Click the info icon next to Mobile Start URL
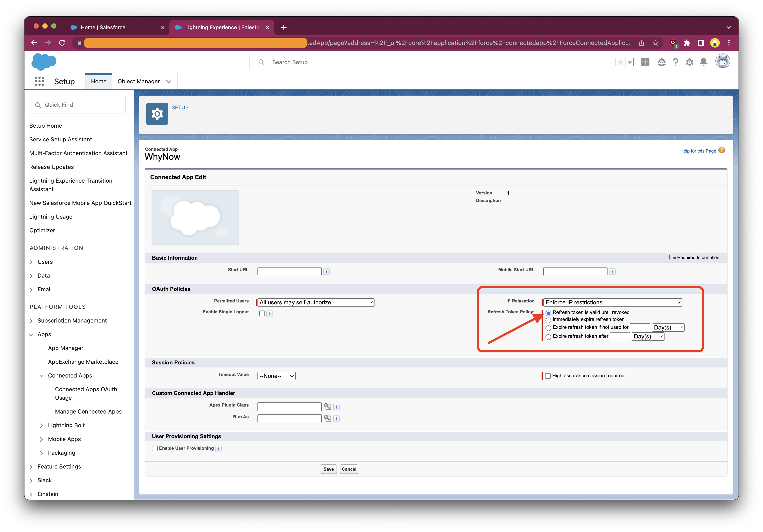763x532 pixels. tap(613, 272)
